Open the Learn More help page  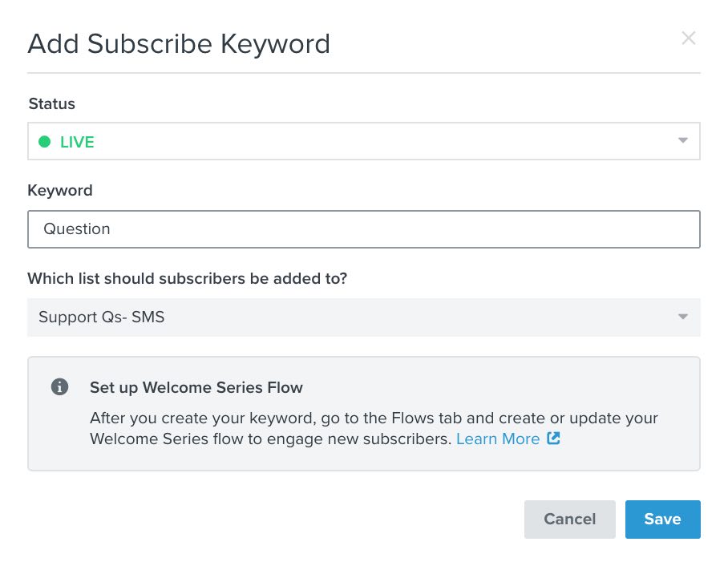pyautogui.click(x=497, y=439)
